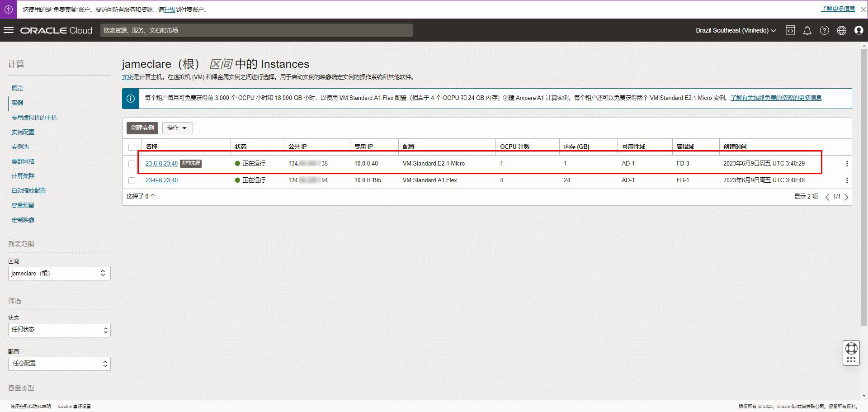Click the 升级 link in the banner
The height and width of the screenshot is (412, 868).
click(x=170, y=9)
